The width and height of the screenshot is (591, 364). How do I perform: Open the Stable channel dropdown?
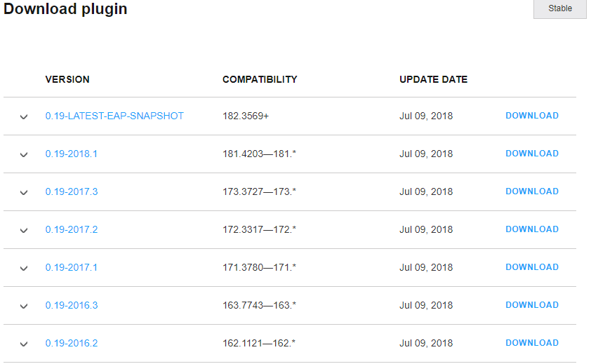click(559, 8)
